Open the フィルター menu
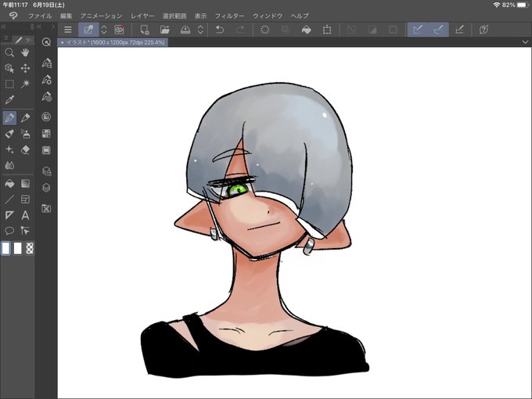The width and height of the screenshot is (532, 399). pos(230,16)
